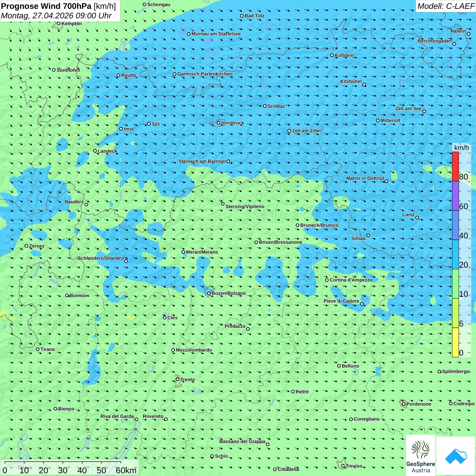Click the 'Modell: C-LAEF' label
Screen dimensions: 476x476
click(446, 6)
